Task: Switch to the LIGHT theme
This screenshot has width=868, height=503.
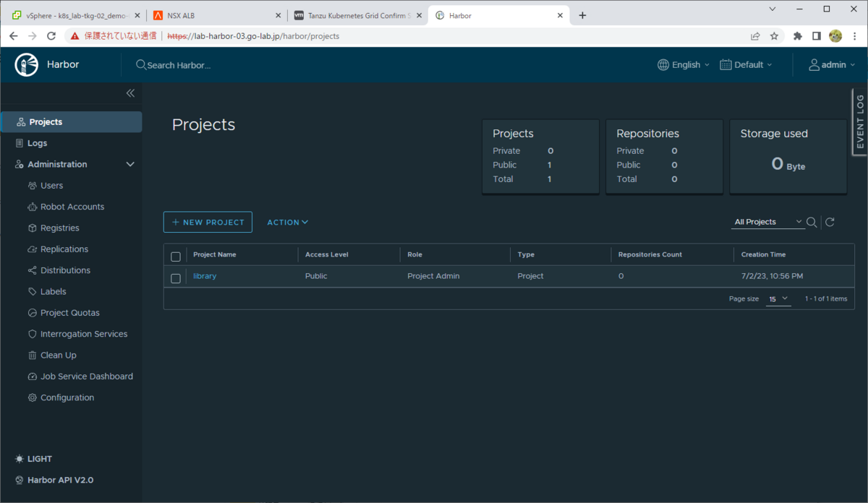Action: point(33,459)
